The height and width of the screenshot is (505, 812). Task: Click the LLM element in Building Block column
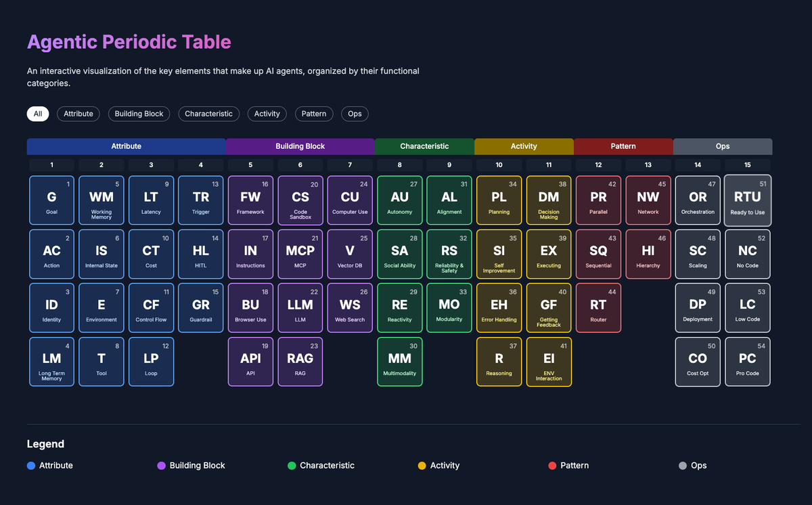[x=300, y=307]
